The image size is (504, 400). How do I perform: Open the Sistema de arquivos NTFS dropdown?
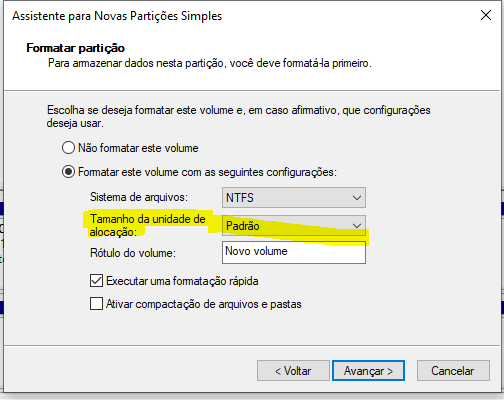click(x=294, y=198)
